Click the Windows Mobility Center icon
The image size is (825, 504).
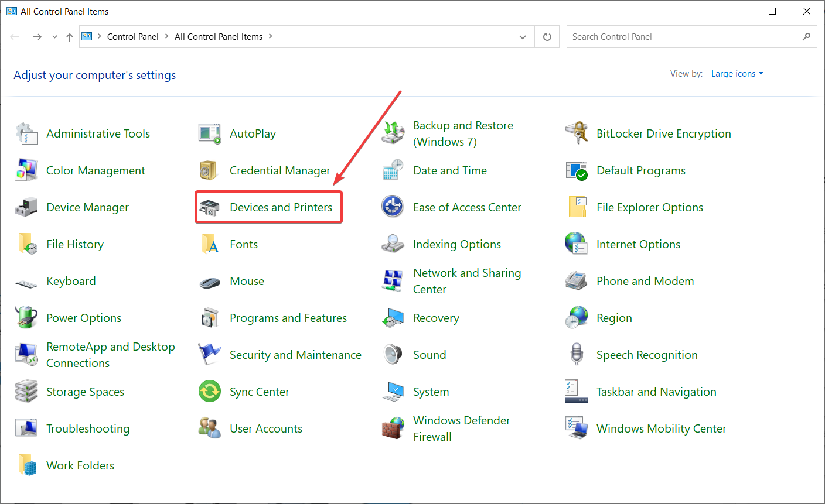pos(577,428)
